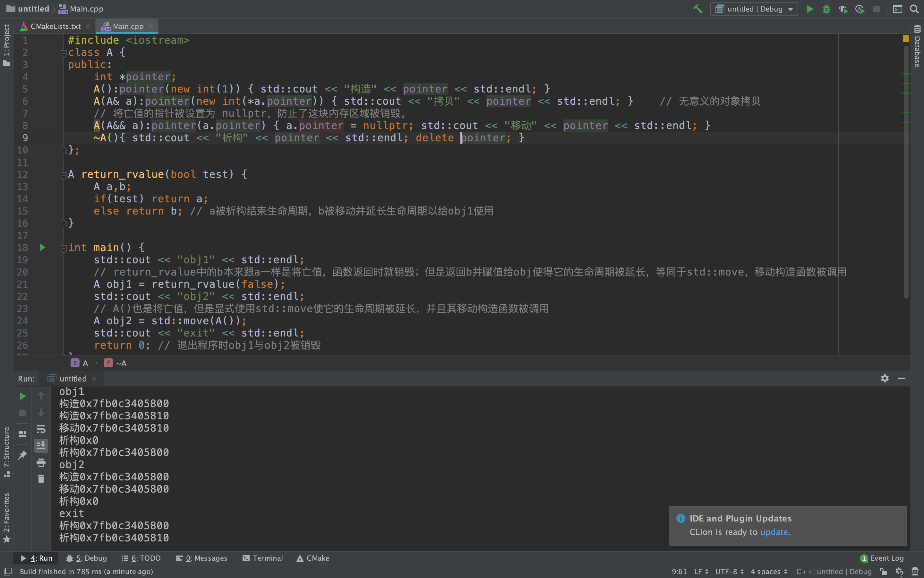Open the 6: TODO tool tab

[x=141, y=558]
